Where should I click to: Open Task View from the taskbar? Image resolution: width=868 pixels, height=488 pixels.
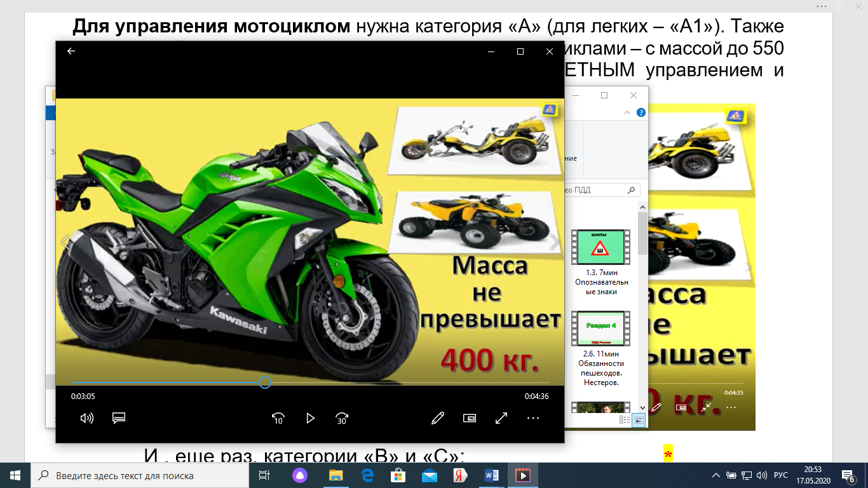(x=264, y=475)
